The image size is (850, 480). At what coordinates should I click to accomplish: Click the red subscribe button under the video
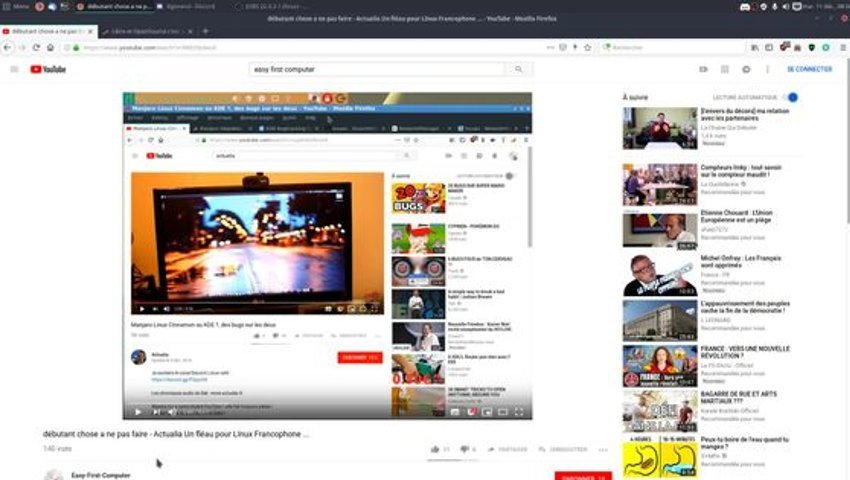click(583, 476)
